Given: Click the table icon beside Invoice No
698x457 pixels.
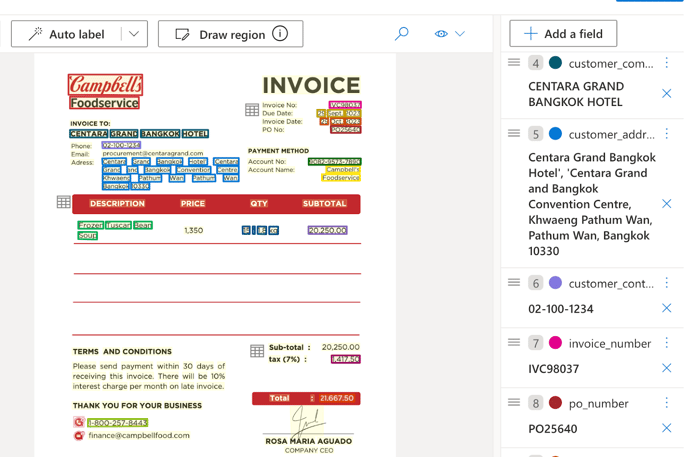Looking at the screenshot, I should tap(252, 110).
